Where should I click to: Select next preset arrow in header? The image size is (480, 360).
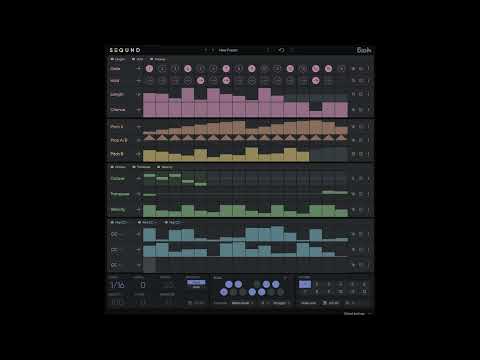click(x=213, y=50)
